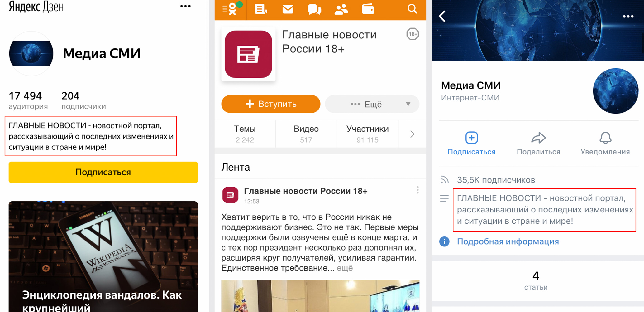Open the wallet icon
This screenshot has height=312, width=644.
click(x=368, y=9)
